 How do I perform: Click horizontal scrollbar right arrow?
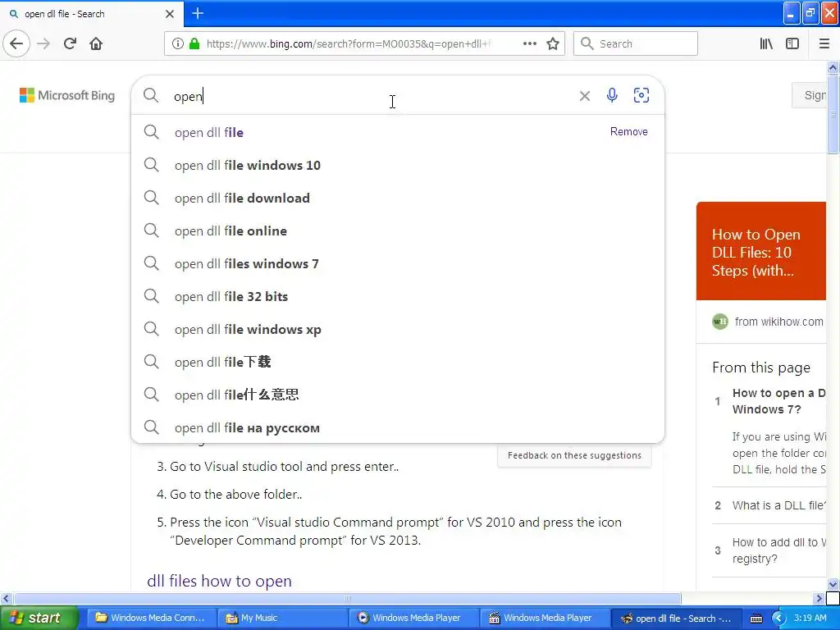pos(819,598)
